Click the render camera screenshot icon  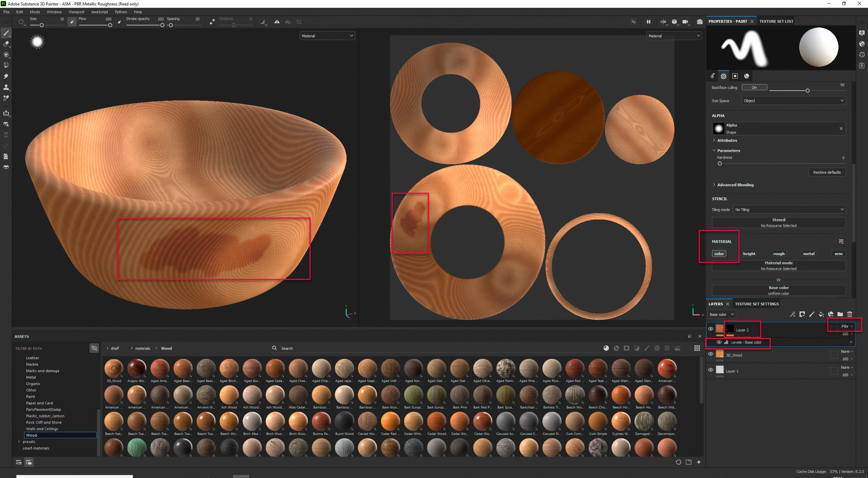tap(699, 22)
